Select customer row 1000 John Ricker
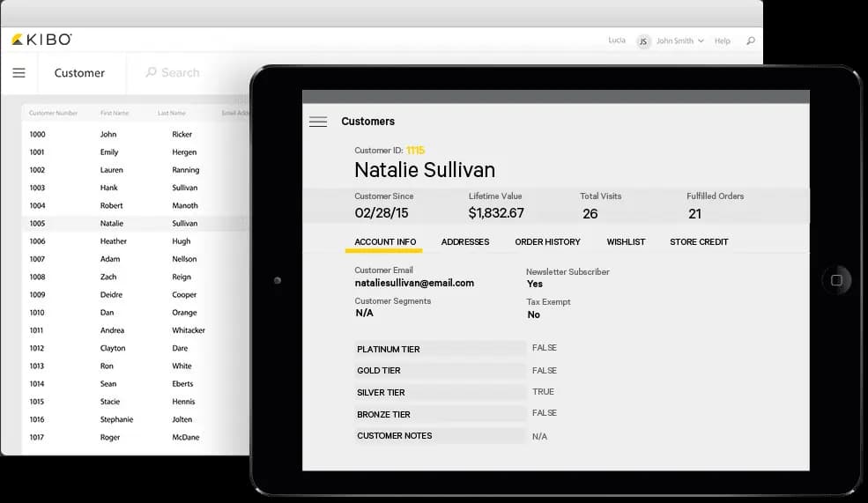 point(136,134)
